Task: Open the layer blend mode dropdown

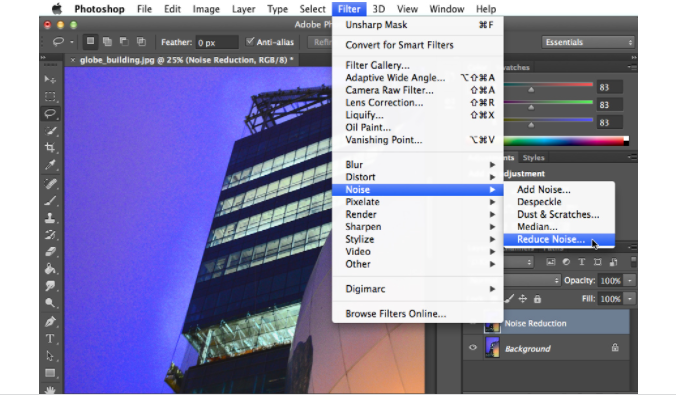Action: 532,281
